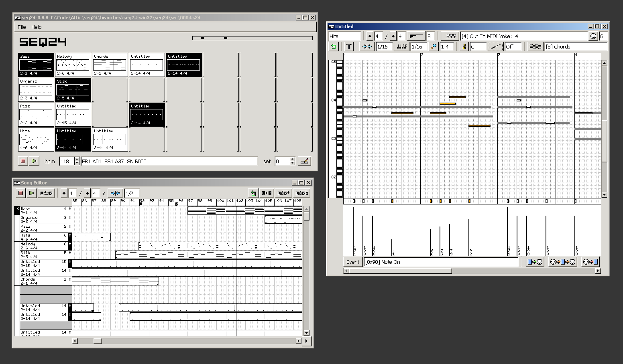623x364 pixels.
Task: Undo in the Song Editor toolbar
Action: (253, 193)
